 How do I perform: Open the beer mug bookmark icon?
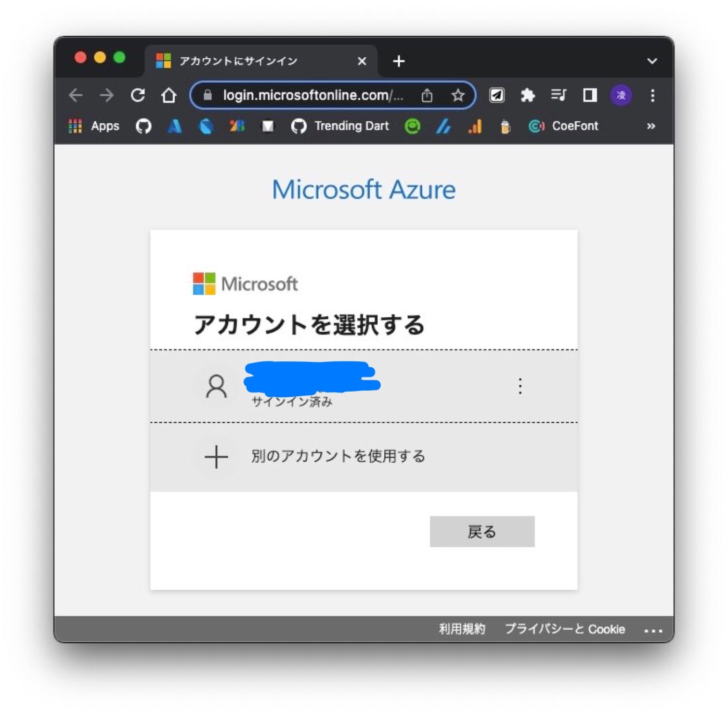505,126
